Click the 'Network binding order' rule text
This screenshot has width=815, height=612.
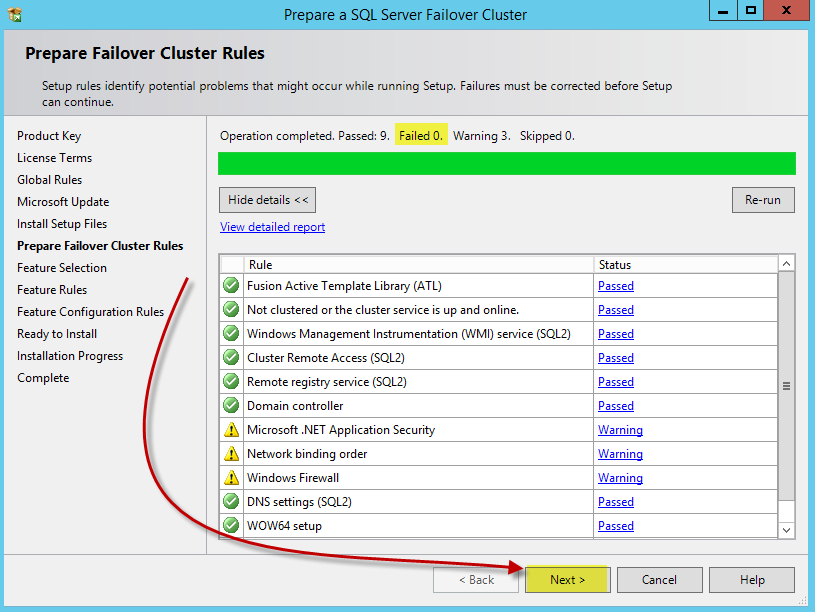pos(307,453)
